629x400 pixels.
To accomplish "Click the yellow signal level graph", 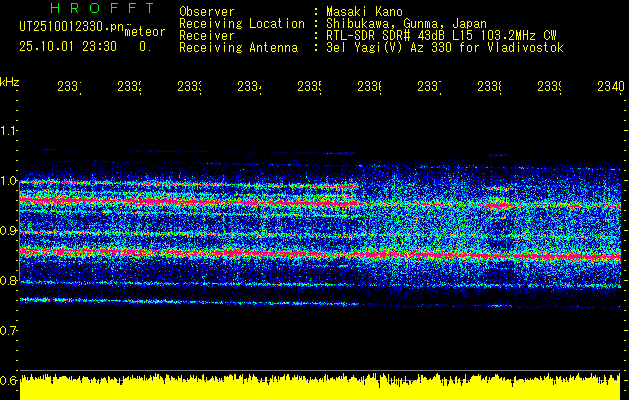I will coord(320,387).
